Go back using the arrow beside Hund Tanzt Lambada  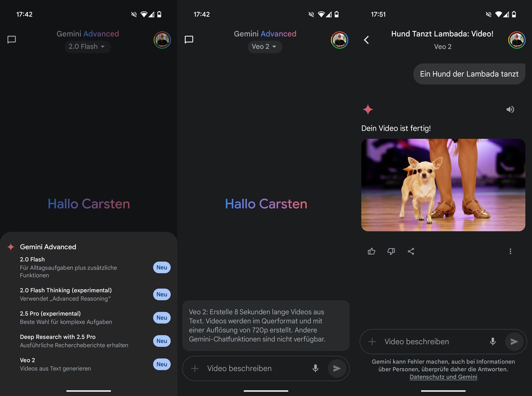tap(366, 40)
